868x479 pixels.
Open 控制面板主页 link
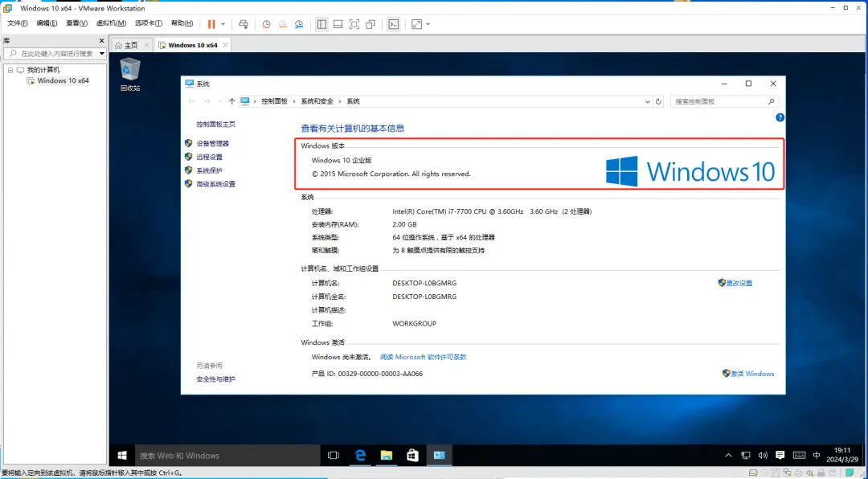coord(216,125)
